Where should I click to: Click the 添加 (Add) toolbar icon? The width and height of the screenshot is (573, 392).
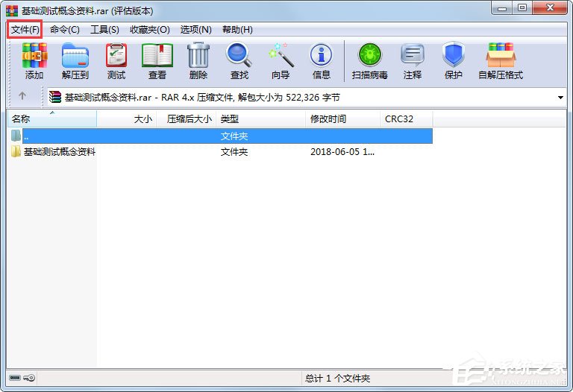pyautogui.click(x=34, y=56)
